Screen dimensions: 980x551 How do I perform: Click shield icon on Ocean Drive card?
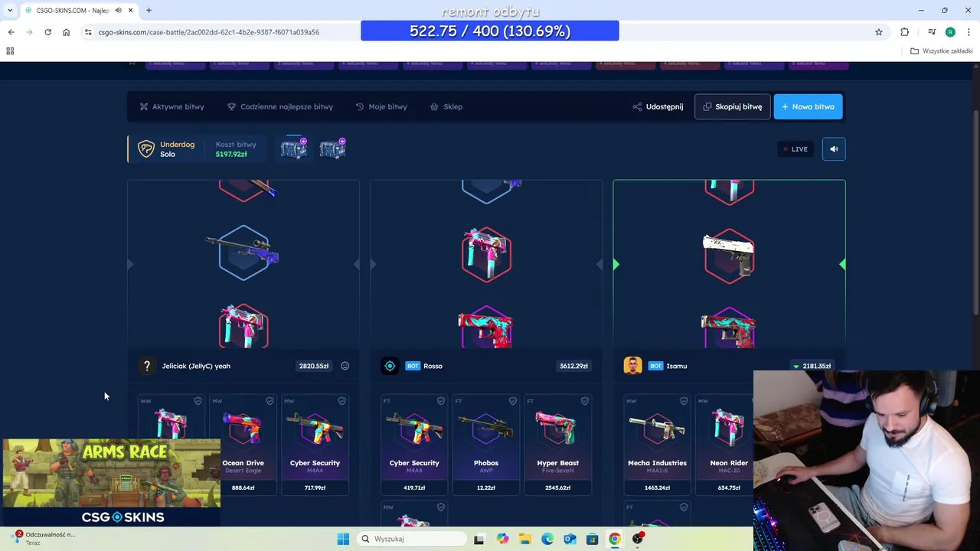click(269, 401)
